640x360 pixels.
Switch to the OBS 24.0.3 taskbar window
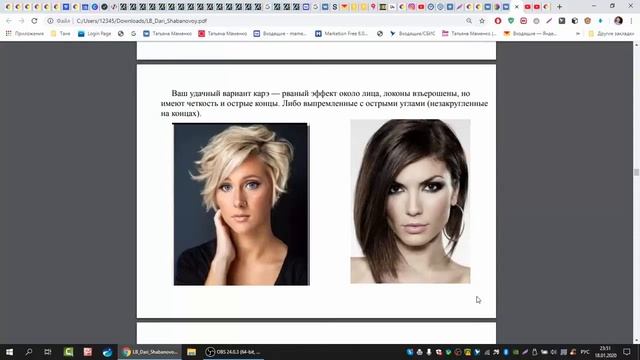[x=233, y=352]
